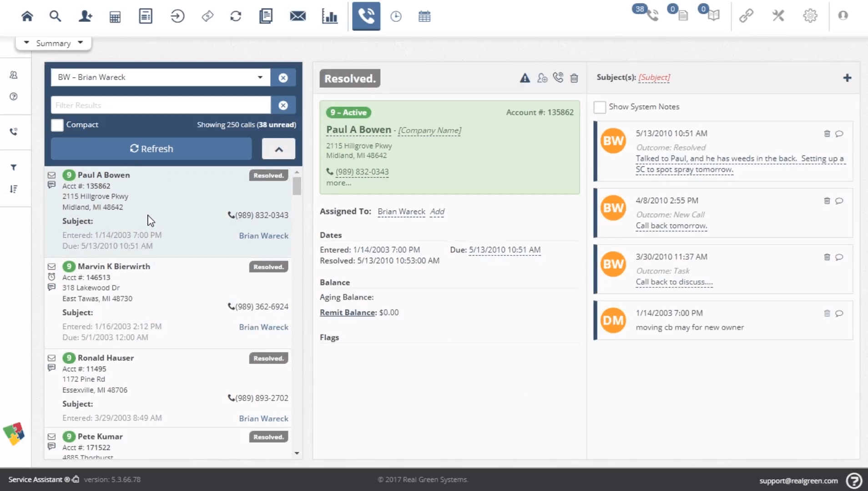This screenshot has width=868, height=491.
Task: Open the search magnifier tool
Action: click(x=55, y=16)
